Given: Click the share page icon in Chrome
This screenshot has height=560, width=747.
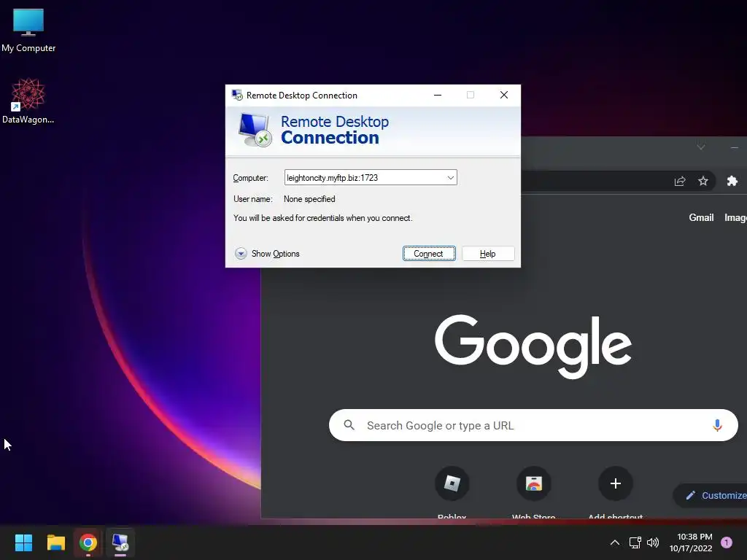Looking at the screenshot, I should pyautogui.click(x=680, y=181).
